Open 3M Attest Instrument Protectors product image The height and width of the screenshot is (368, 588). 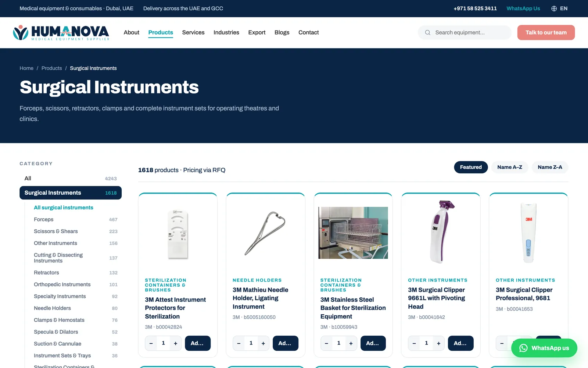point(178,234)
